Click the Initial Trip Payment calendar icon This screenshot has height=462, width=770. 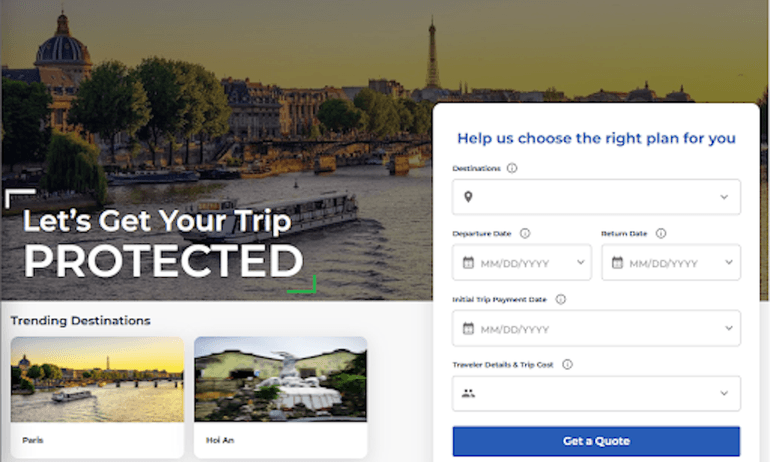click(468, 328)
